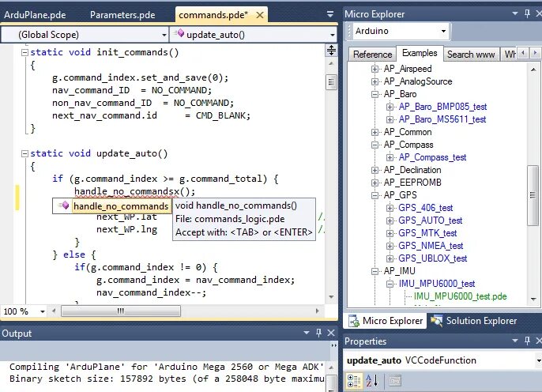
Task: Toggle Output panel auto-hide pin icon
Action: (x=318, y=333)
